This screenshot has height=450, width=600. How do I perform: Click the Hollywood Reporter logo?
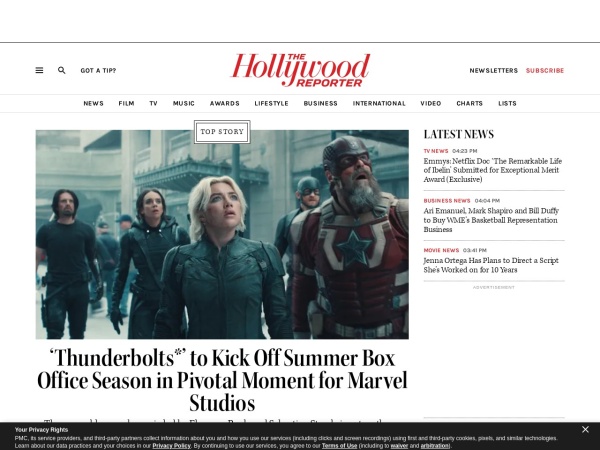pos(300,70)
